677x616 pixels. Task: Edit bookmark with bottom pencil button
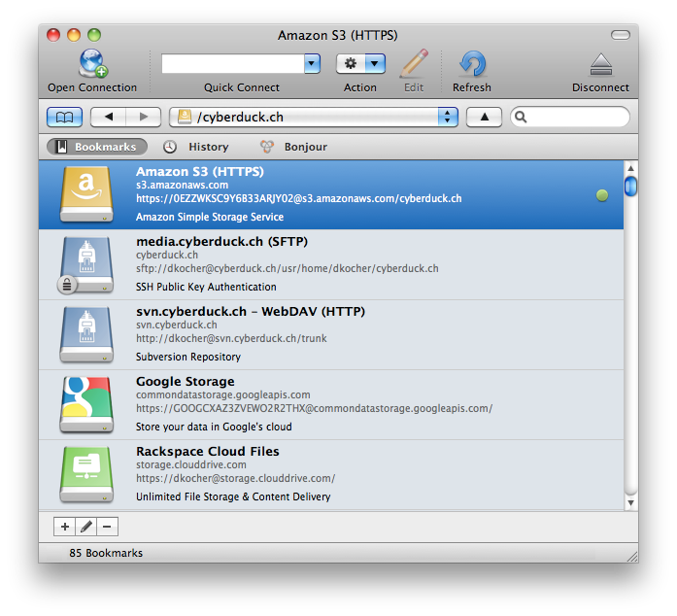point(85,527)
